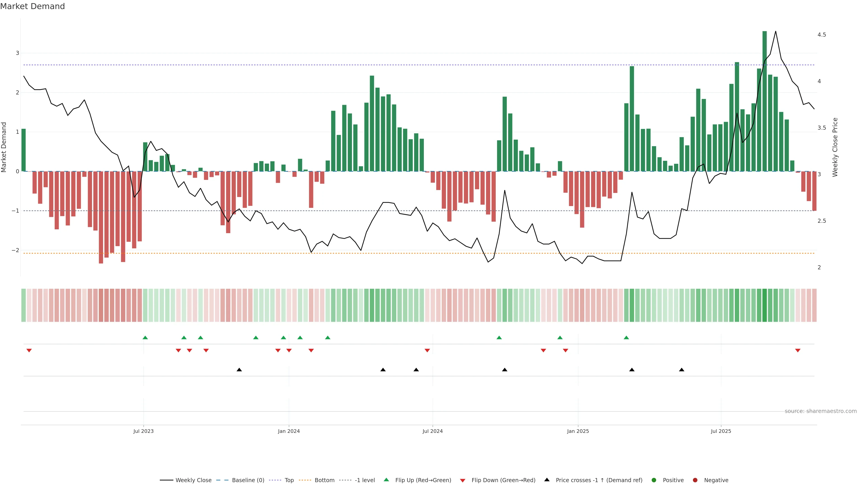The image size is (868, 488).
Task: Click black Price crosses -1 triangle in legend
Action: click(547, 480)
